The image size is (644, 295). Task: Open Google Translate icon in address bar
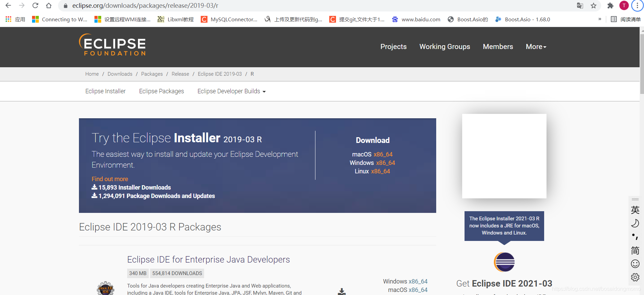pos(580,5)
